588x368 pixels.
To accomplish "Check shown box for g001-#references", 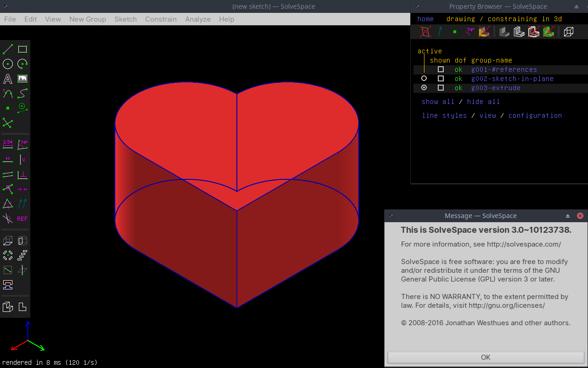I will pos(441,69).
